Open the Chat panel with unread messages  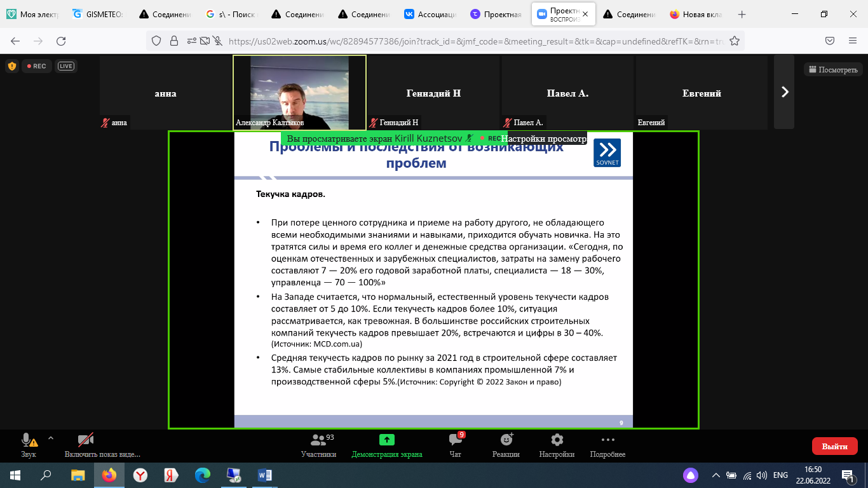point(455,440)
